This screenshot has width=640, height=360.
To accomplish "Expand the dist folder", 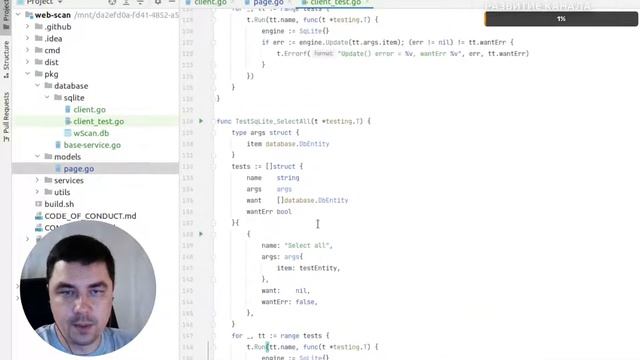I will click(x=28, y=62).
